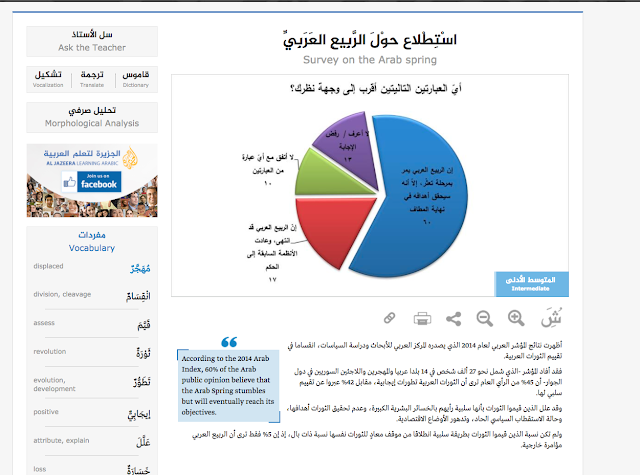This screenshot has height=475, width=640.
Task: Select vocabulary word 'division, cleavage'
Action: (62, 294)
